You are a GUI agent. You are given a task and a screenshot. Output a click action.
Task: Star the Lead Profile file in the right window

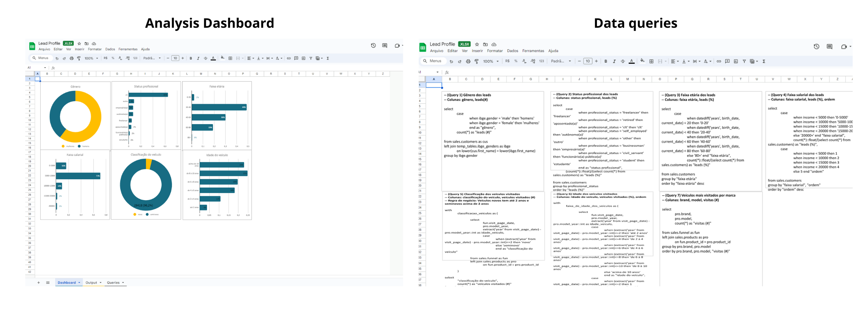[x=477, y=44]
